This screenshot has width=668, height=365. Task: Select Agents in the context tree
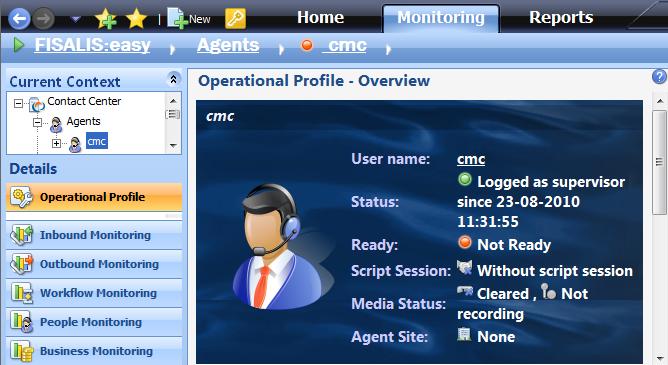(x=84, y=121)
